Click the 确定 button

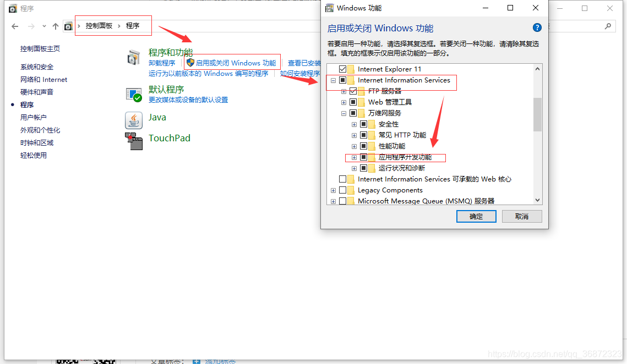pos(476,216)
